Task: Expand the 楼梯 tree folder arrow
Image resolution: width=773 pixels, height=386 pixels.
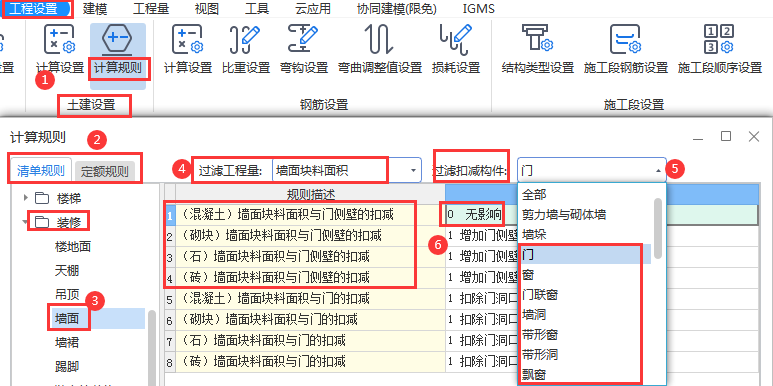Action: pos(26,198)
